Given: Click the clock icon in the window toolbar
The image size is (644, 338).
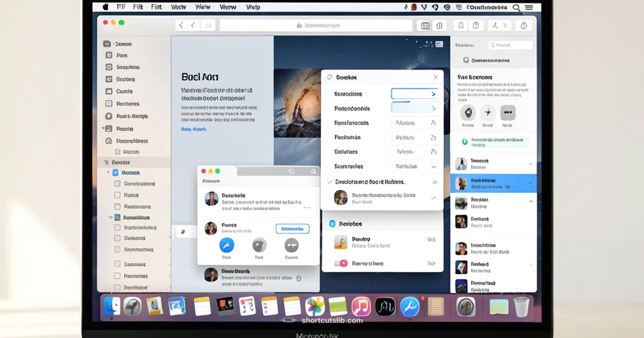Looking at the screenshot, I should [x=523, y=25].
